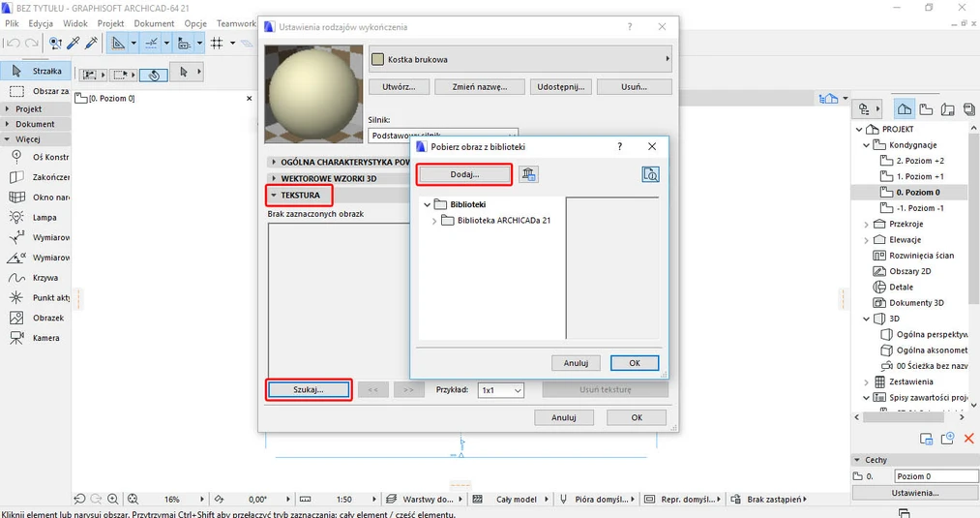This screenshot has height=518, width=980.
Task: Click Ustawienia... button in navigator
Action: tap(915, 493)
